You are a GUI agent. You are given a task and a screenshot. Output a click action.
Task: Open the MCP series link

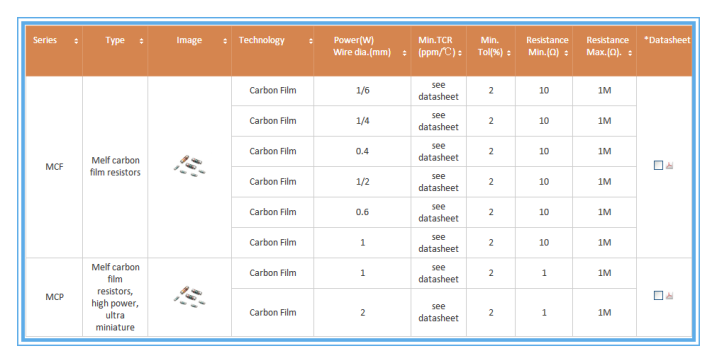pyautogui.click(x=54, y=297)
